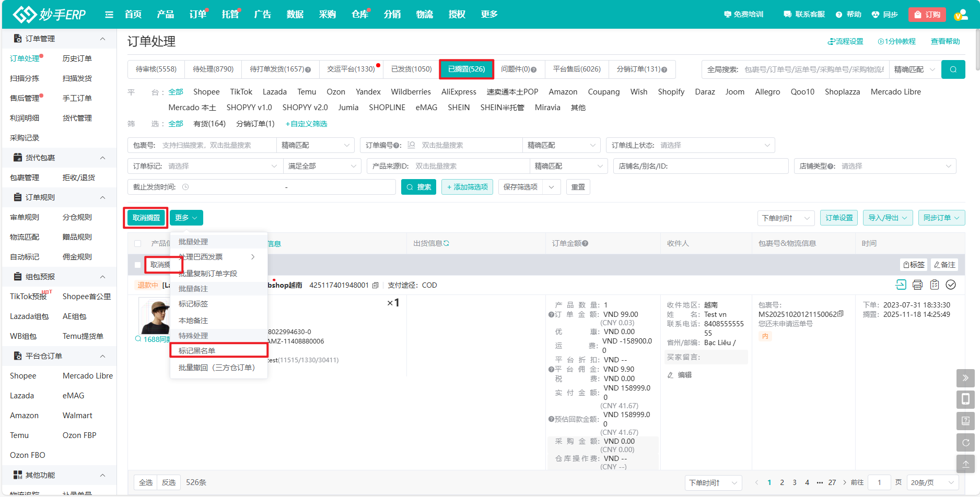Open the +自定义筛选 link

click(x=306, y=124)
